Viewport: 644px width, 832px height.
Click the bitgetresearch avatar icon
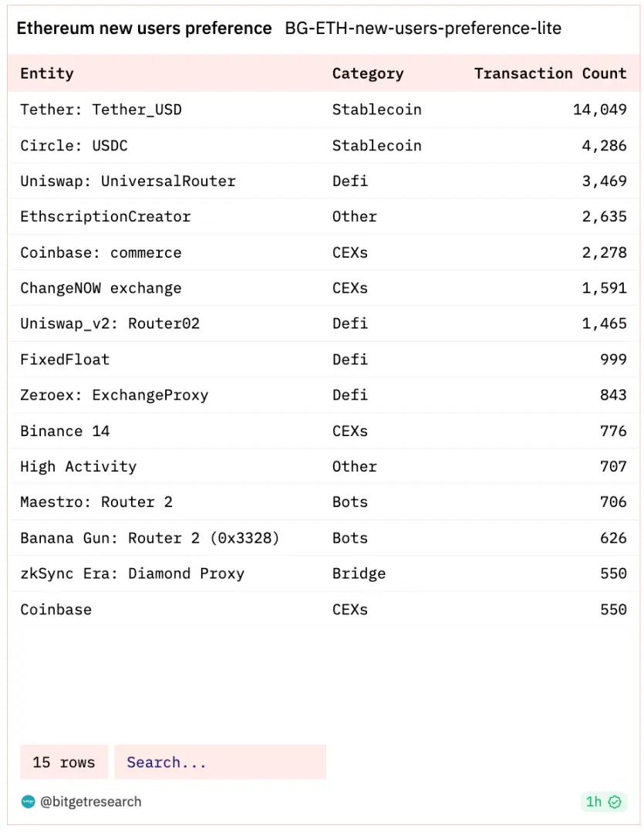[x=28, y=802]
